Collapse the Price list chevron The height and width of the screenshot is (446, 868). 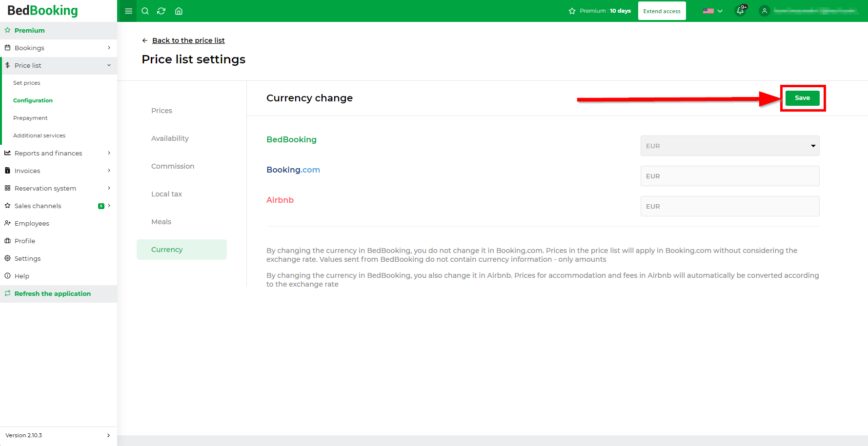109,65
